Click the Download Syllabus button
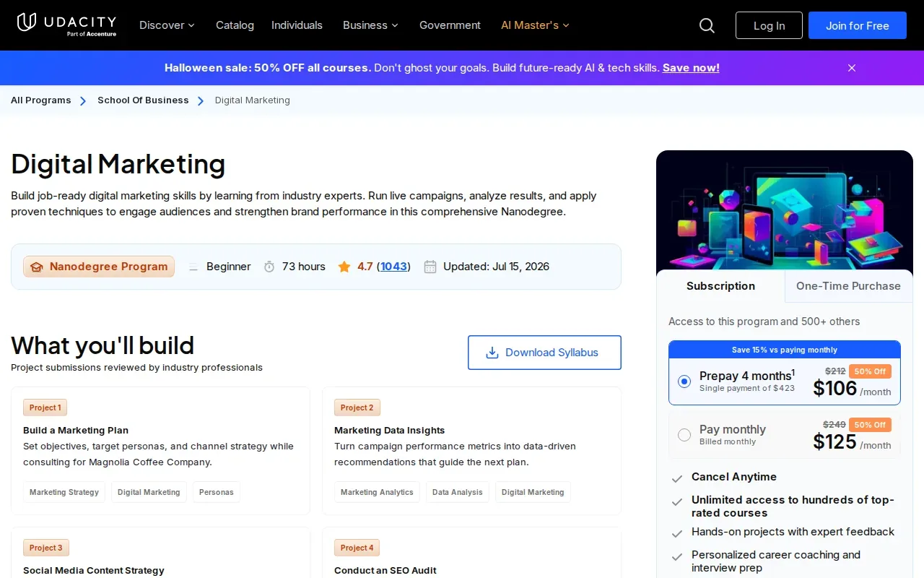Viewport: 924px width, 578px height. tap(544, 353)
